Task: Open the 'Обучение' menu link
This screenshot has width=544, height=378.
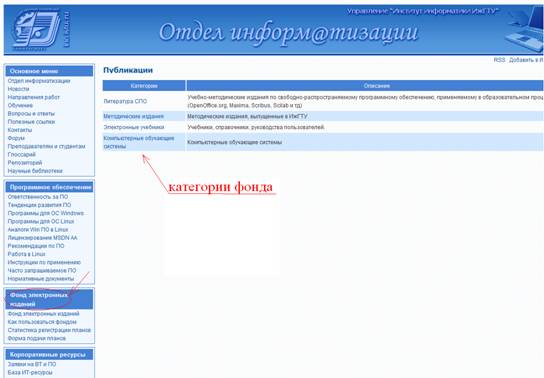Action: (x=20, y=105)
